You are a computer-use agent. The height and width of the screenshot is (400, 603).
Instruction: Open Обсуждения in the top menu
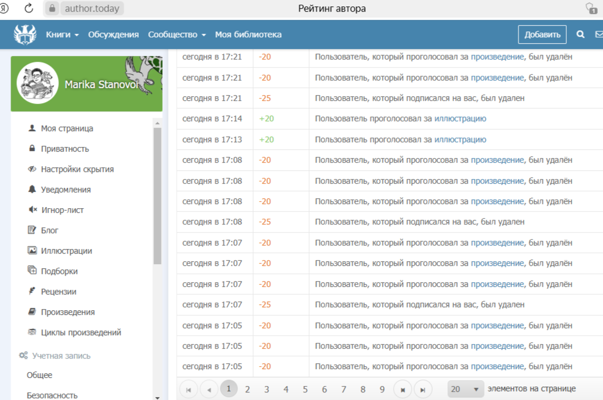coord(113,35)
